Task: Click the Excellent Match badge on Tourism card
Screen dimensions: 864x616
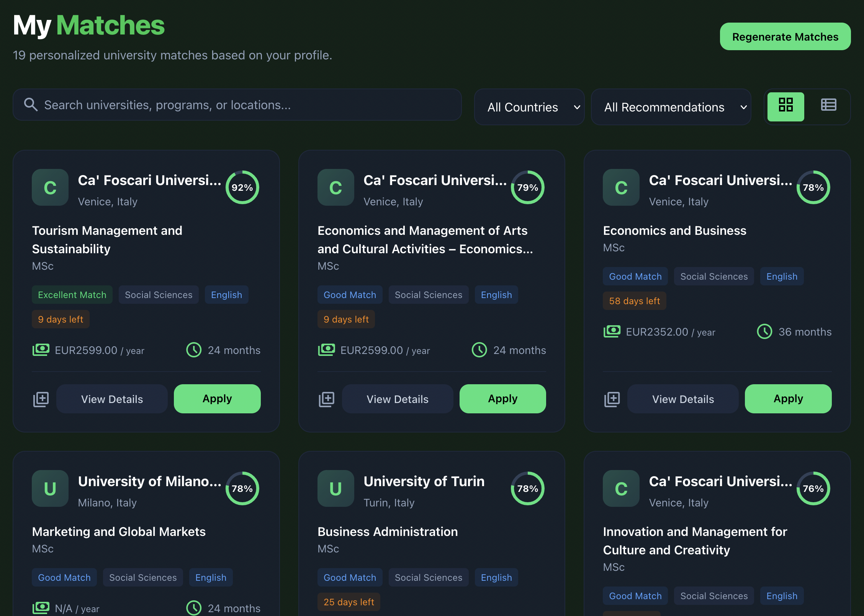Action: pos(72,295)
